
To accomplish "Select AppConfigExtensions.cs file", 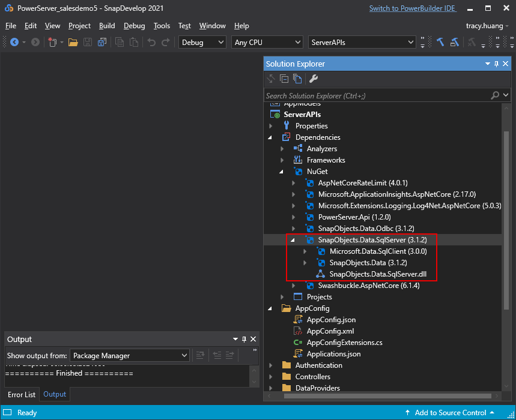I will 344,343.
